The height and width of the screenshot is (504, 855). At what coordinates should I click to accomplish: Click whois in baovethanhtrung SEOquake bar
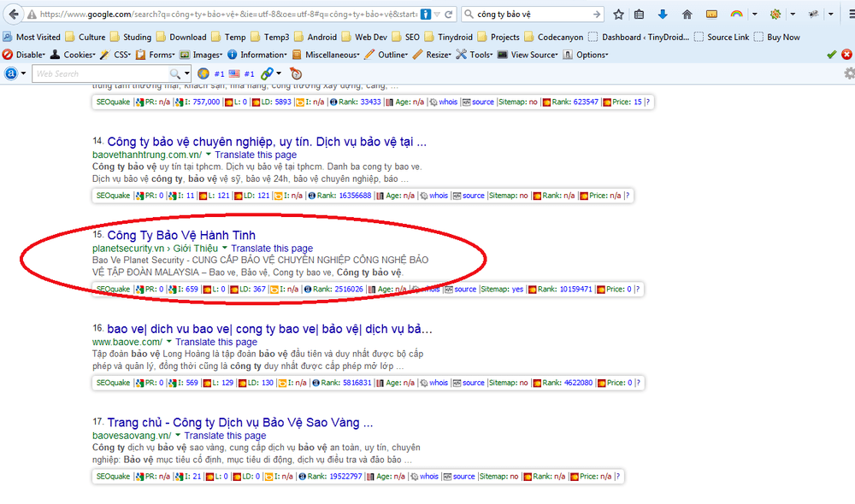click(439, 196)
